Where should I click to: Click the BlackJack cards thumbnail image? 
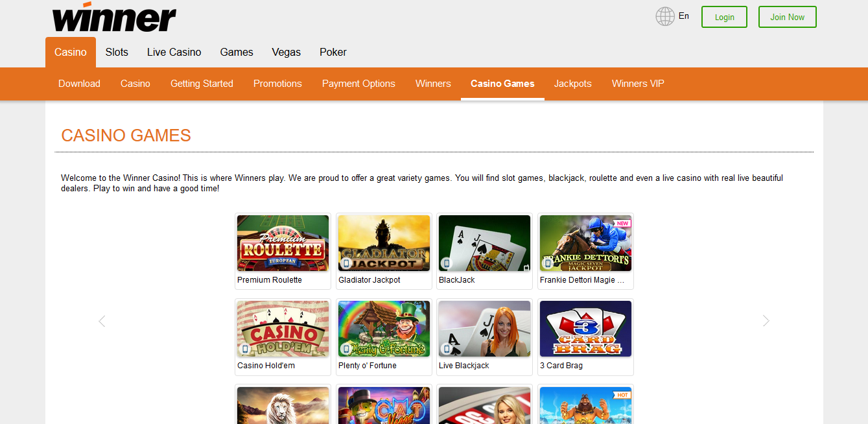pos(485,243)
